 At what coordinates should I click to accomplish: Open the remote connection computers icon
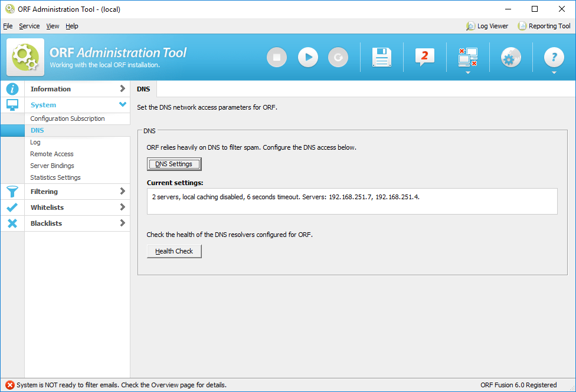click(x=467, y=57)
